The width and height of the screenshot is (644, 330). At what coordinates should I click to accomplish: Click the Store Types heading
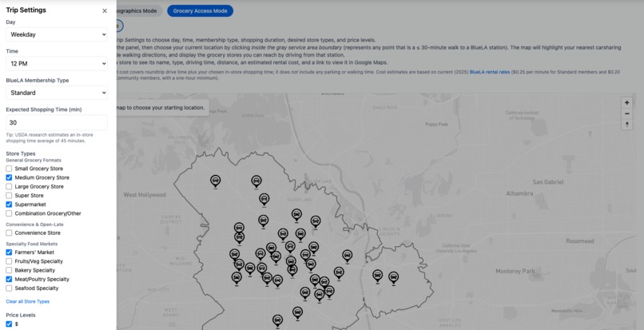[x=21, y=153]
